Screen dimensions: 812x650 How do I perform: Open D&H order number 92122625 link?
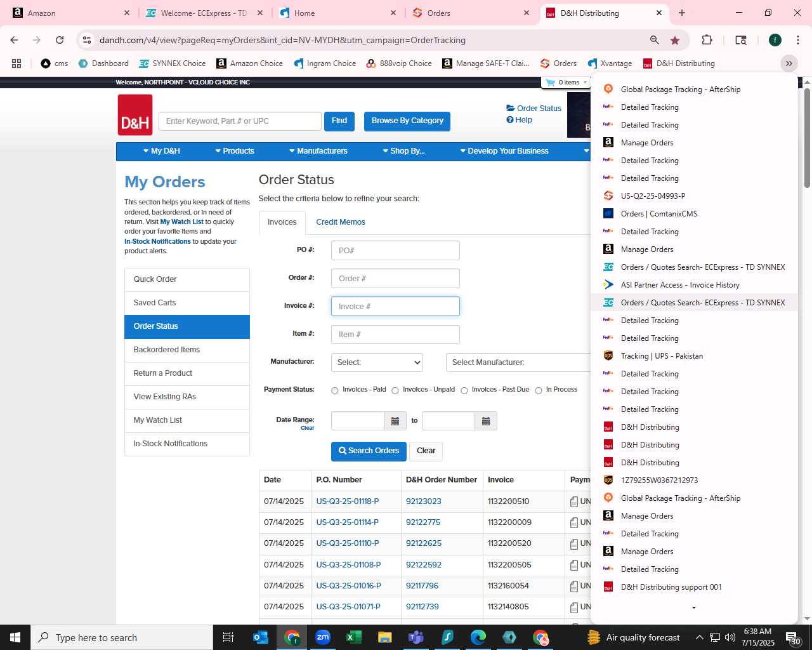click(x=424, y=543)
